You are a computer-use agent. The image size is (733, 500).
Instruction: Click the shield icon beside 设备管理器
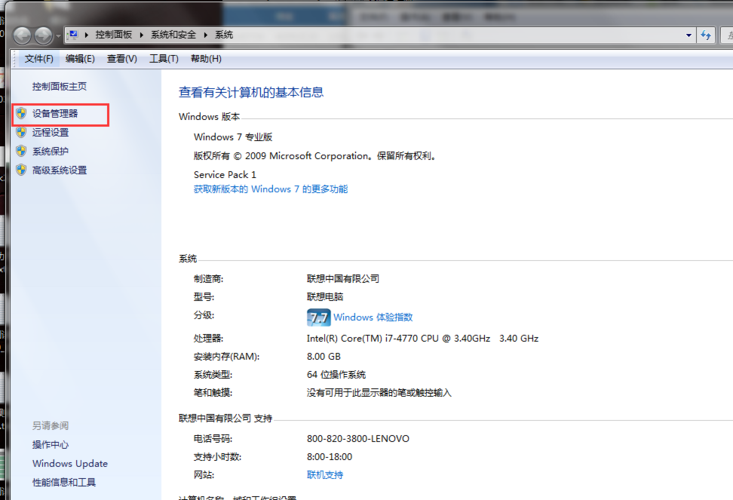point(21,113)
